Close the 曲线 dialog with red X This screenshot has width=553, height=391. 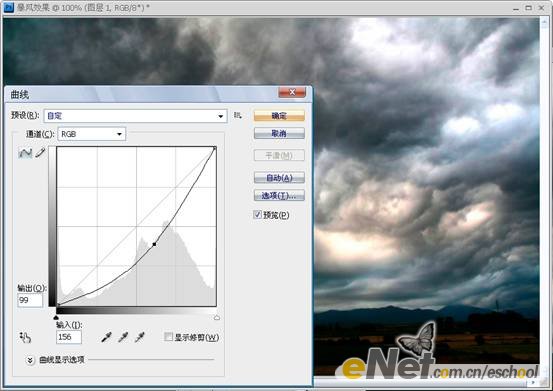pos(292,92)
